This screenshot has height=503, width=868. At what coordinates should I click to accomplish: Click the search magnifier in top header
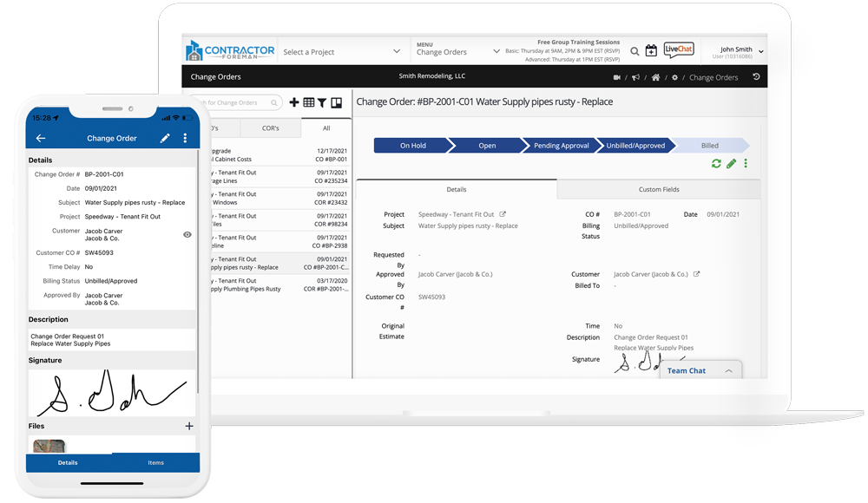[x=635, y=51]
